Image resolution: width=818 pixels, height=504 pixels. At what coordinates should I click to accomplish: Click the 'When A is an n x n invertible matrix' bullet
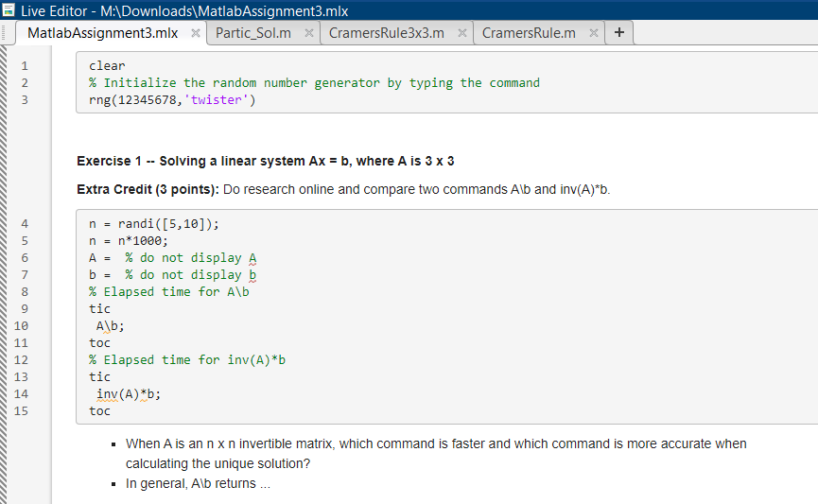click(x=436, y=453)
